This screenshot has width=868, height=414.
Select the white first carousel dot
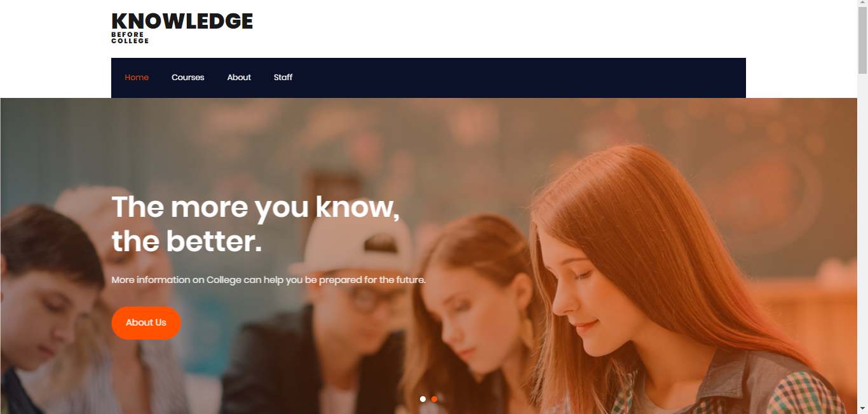pos(423,399)
